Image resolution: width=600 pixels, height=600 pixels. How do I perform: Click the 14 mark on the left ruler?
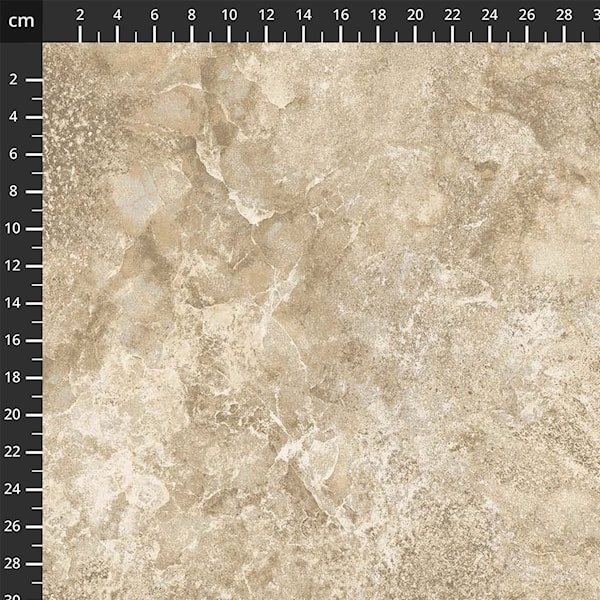click(15, 303)
